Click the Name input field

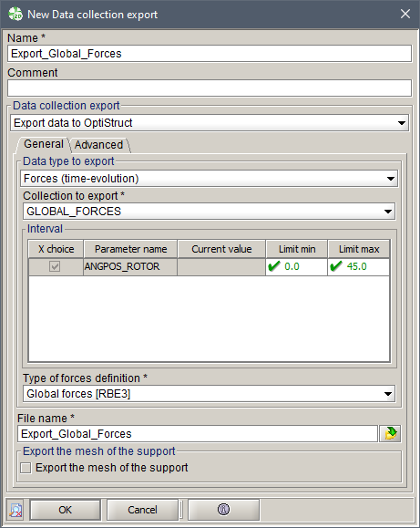coord(210,54)
